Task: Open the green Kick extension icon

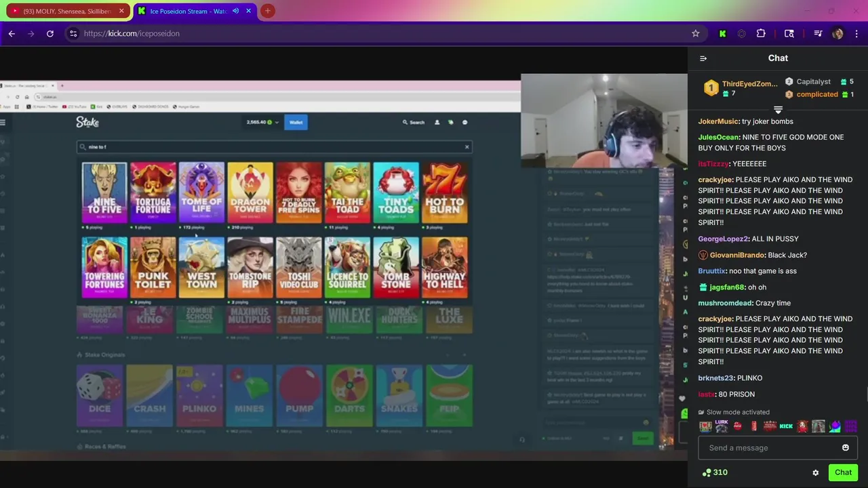Action: coord(722,33)
